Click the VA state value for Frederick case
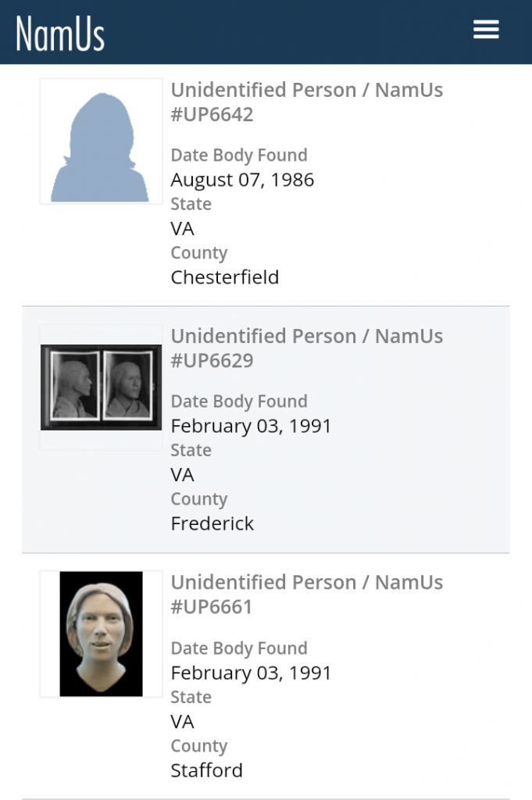Viewport: 532px width, 800px height. click(182, 475)
